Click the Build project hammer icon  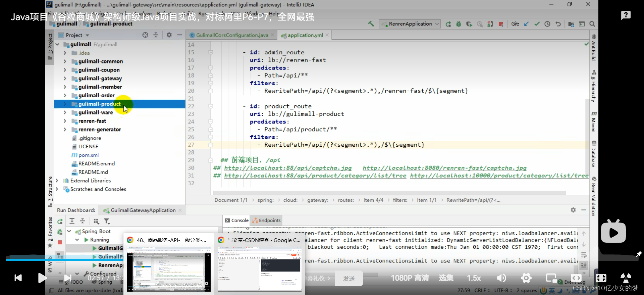coord(371,24)
